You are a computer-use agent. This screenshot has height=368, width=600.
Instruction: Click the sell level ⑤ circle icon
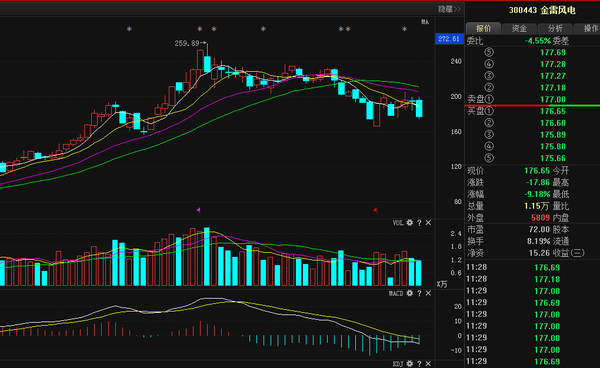[489, 52]
